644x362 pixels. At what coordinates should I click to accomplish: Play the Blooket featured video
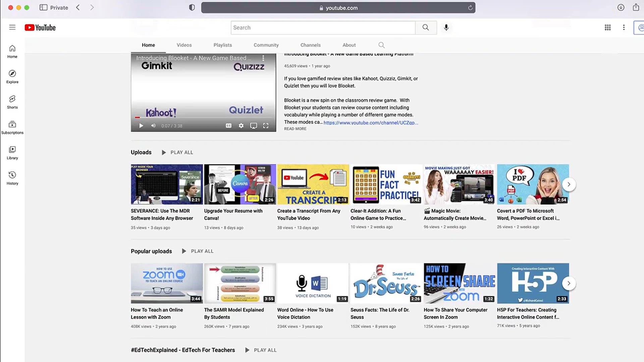[x=141, y=126]
